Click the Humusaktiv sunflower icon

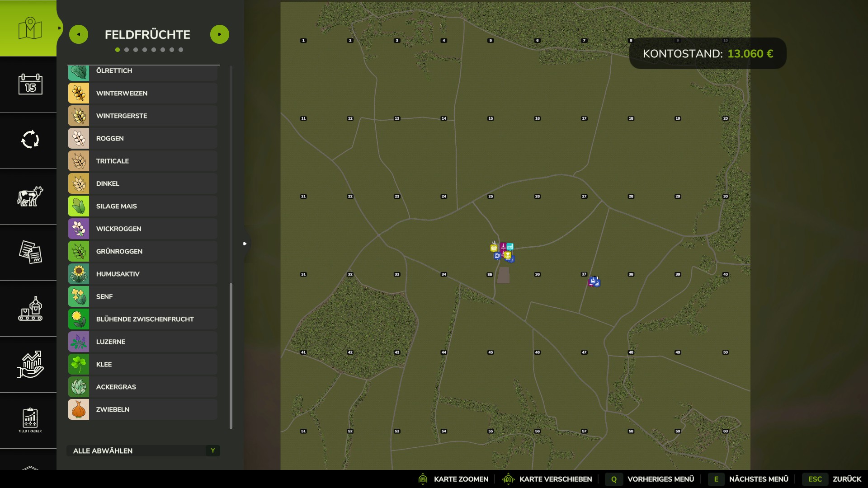click(x=79, y=274)
